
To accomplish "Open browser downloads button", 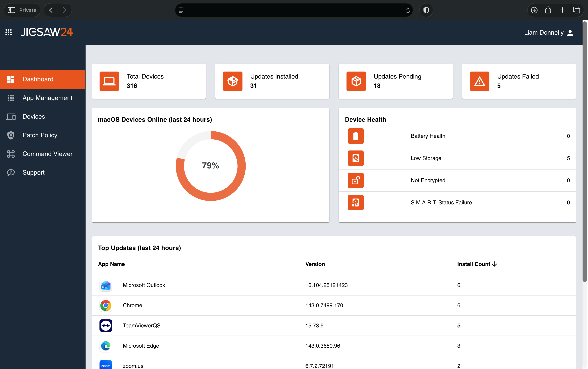I will (x=534, y=10).
